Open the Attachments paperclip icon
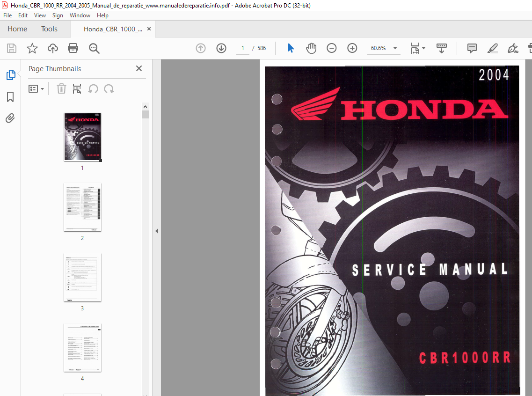This screenshot has width=532, height=396. click(10, 118)
